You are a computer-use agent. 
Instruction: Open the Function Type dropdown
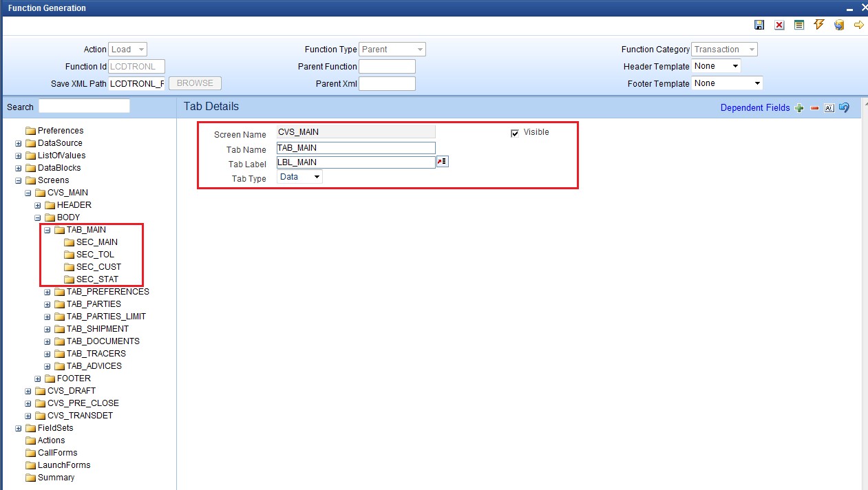(392, 50)
